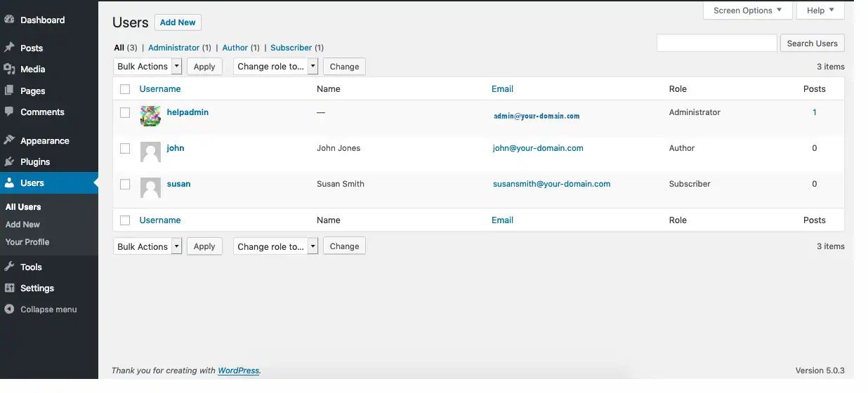Filter users by Administrator role
Image resolution: width=868 pixels, height=393 pixels.
point(173,48)
